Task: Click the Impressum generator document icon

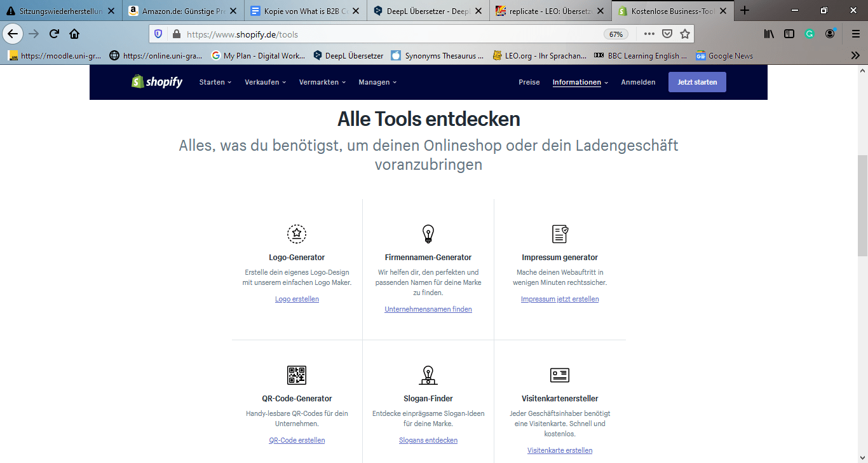Action: pos(560,234)
